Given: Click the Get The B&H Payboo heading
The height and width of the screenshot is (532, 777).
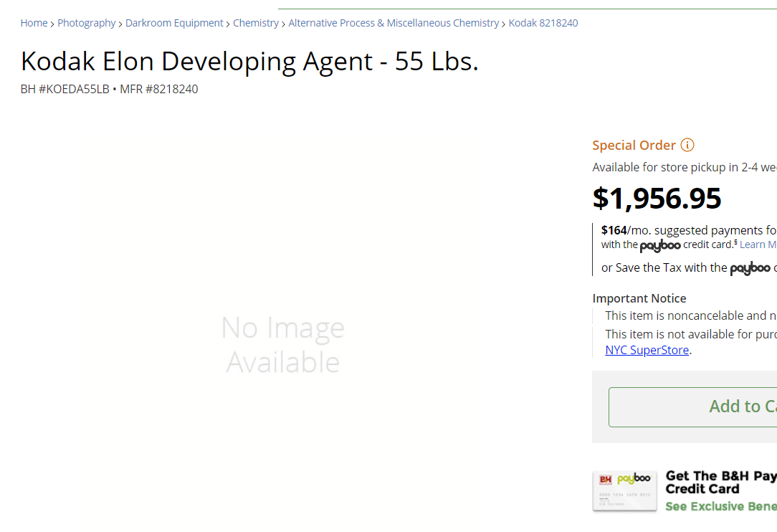Looking at the screenshot, I should point(720,482).
